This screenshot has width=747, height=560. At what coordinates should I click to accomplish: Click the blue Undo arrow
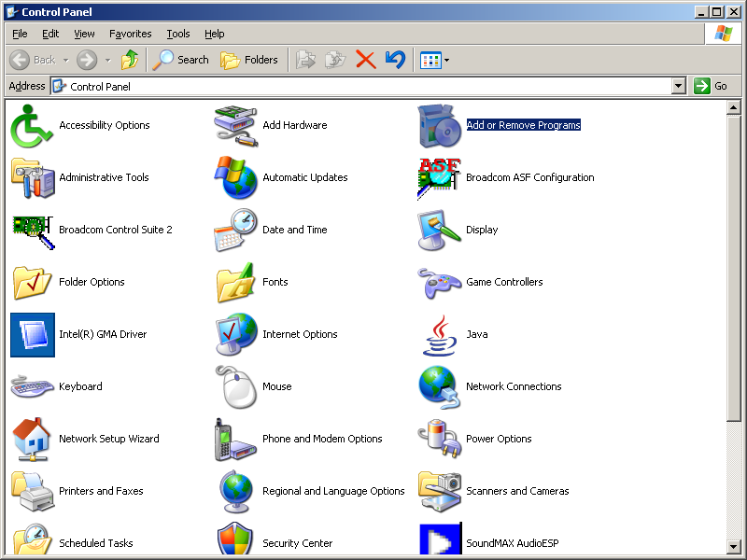click(x=395, y=60)
